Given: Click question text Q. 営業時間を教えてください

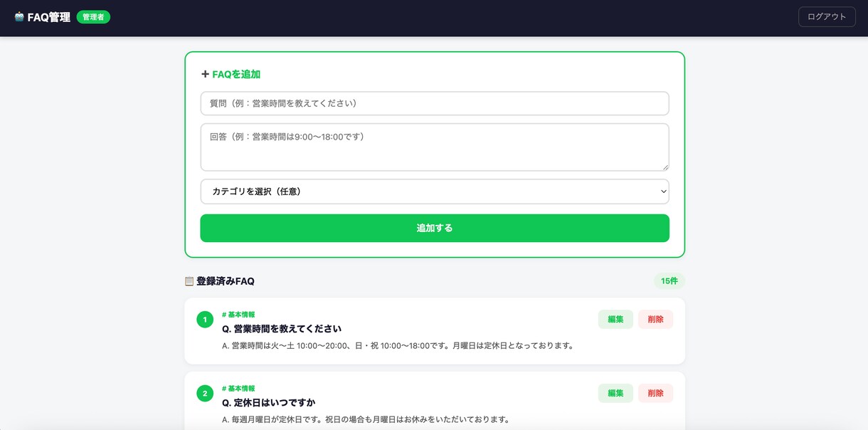Looking at the screenshot, I should coord(282,329).
